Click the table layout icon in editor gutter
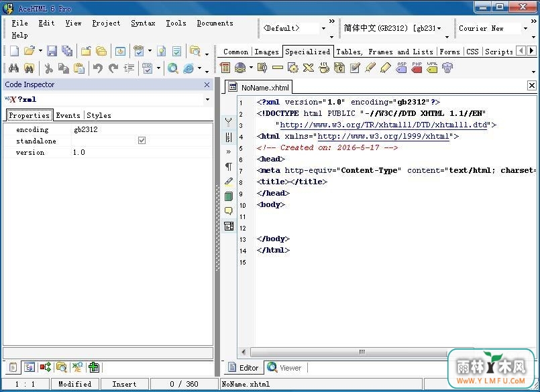This screenshot has height=392, width=540. tap(229, 226)
